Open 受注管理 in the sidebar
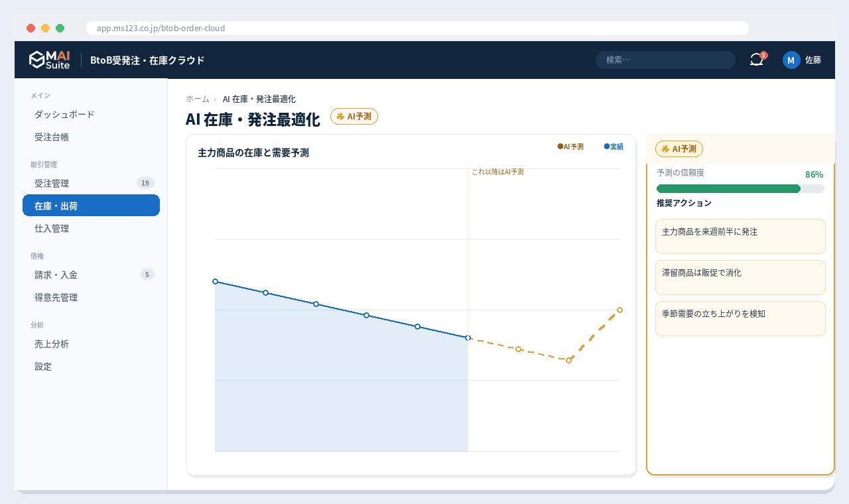 [91, 183]
